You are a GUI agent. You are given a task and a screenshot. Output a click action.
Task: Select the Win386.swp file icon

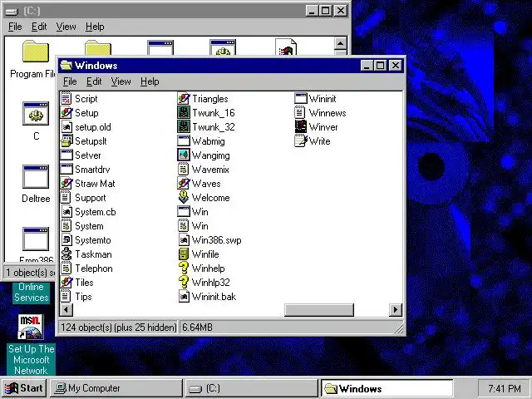[x=184, y=240]
